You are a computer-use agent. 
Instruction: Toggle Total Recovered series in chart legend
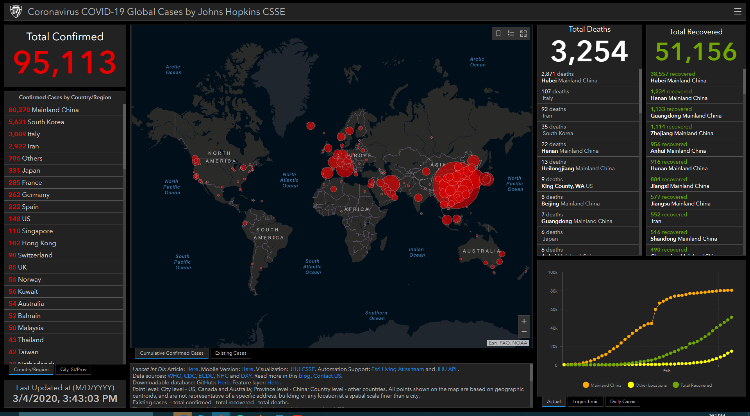pos(701,384)
